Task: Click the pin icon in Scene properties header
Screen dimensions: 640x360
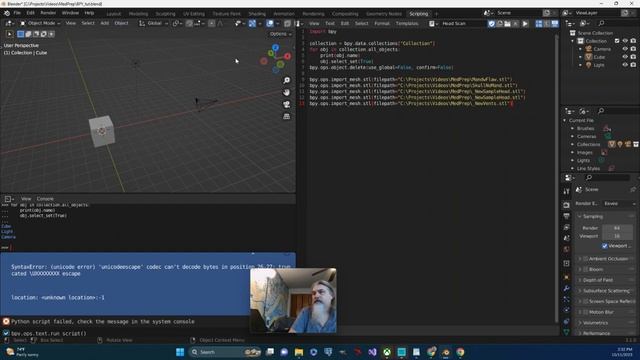Action: [633, 189]
